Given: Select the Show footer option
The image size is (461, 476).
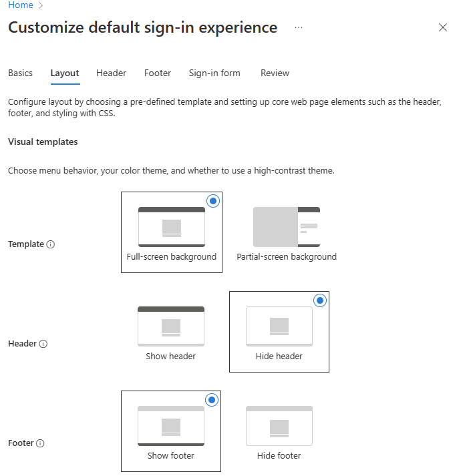Looking at the screenshot, I should pos(171,431).
